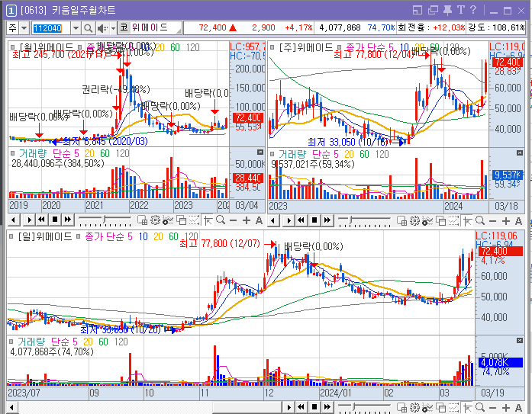Stop monthly chart playback square button
532x414 pixels.
[55, 220]
